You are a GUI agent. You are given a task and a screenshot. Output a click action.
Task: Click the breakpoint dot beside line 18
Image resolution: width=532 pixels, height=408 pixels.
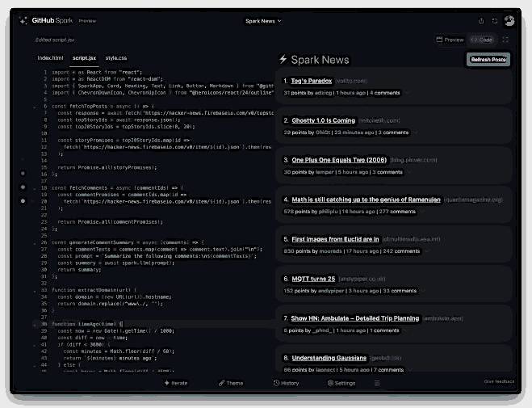point(23,187)
